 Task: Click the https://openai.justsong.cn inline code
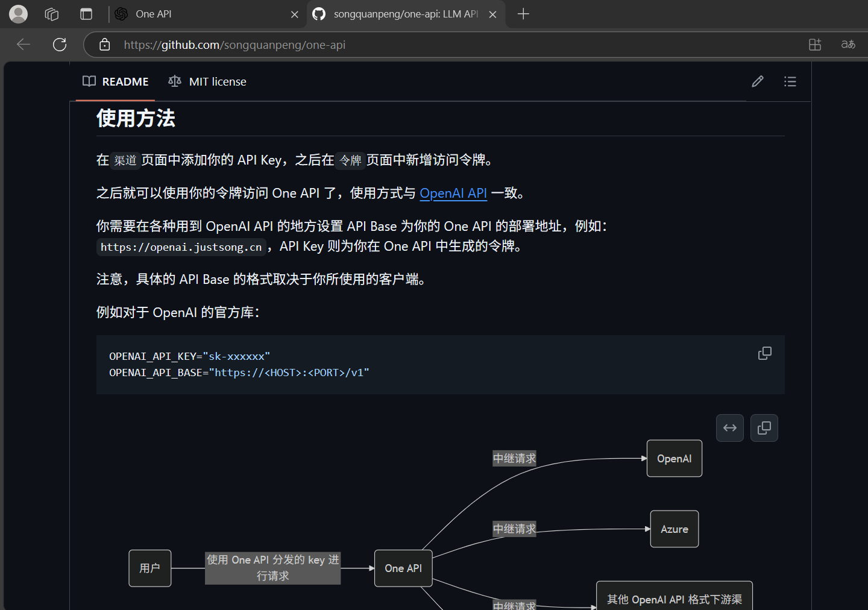(x=181, y=247)
